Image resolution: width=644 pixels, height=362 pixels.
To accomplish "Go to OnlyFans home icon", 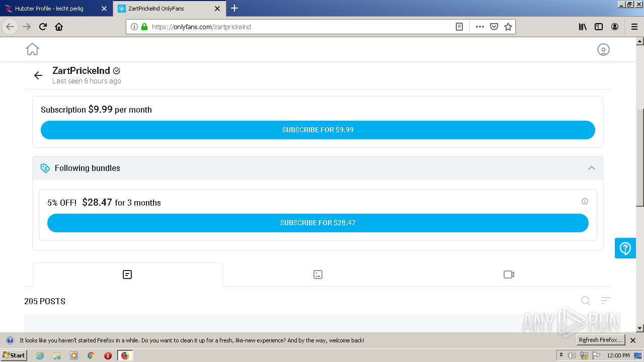I will pyautogui.click(x=32, y=49).
